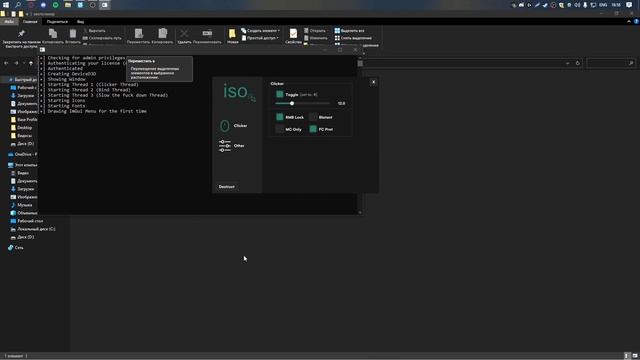Toggle the MC Only checkbox
Screen dimensions: 640x360
[280, 129]
